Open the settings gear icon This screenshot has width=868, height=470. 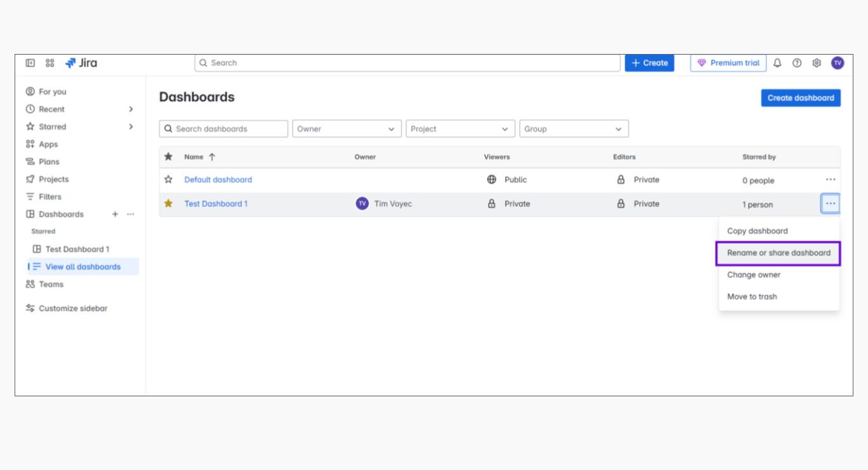[x=817, y=63]
